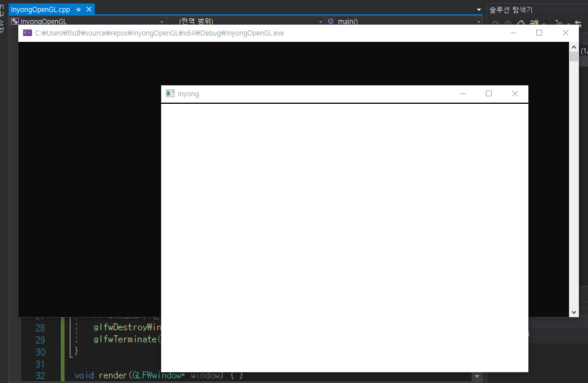Screen dimensions: 588x383
Task: Click the code editor scrollbar down arrow
Action: click(x=477, y=376)
